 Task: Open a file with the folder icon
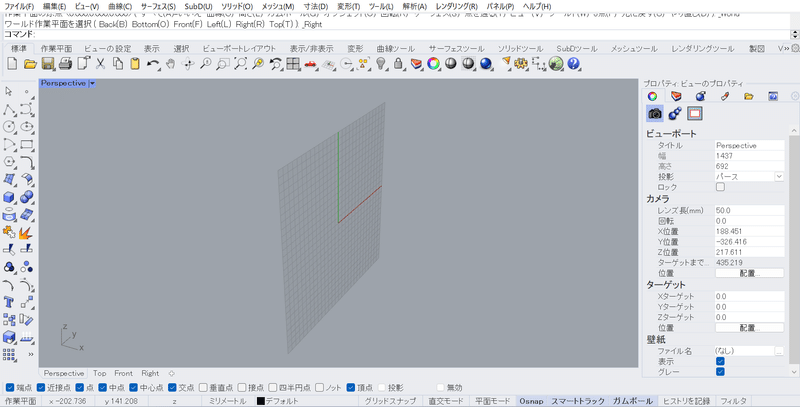(x=30, y=64)
